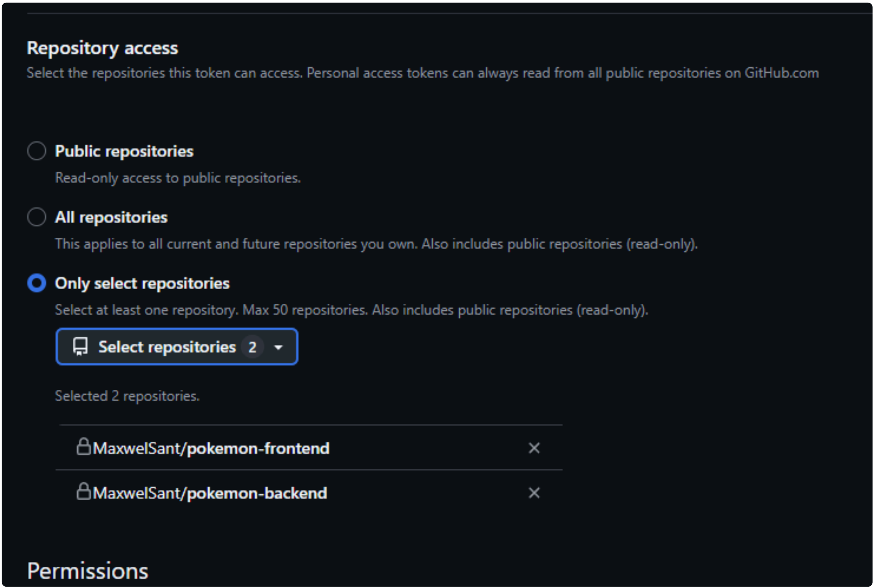Image resolution: width=875 pixels, height=588 pixels.
Task: Click the "Only select repositories" label text
Action: 142,283
